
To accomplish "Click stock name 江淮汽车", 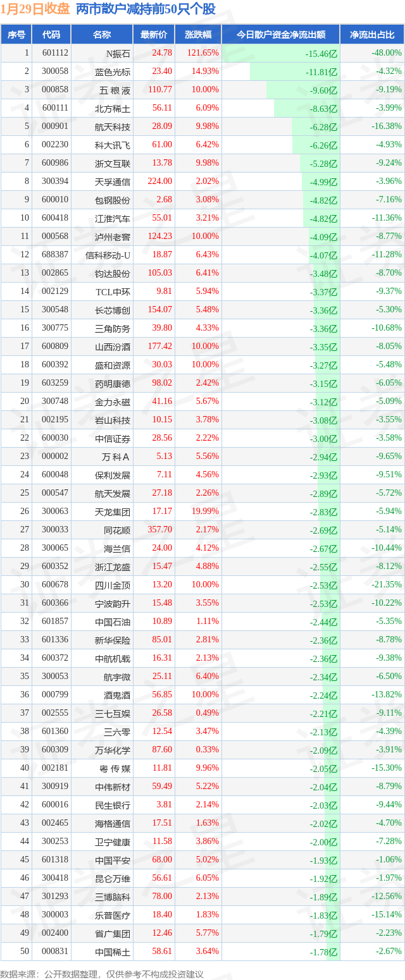I will click(x=113, y=218).
